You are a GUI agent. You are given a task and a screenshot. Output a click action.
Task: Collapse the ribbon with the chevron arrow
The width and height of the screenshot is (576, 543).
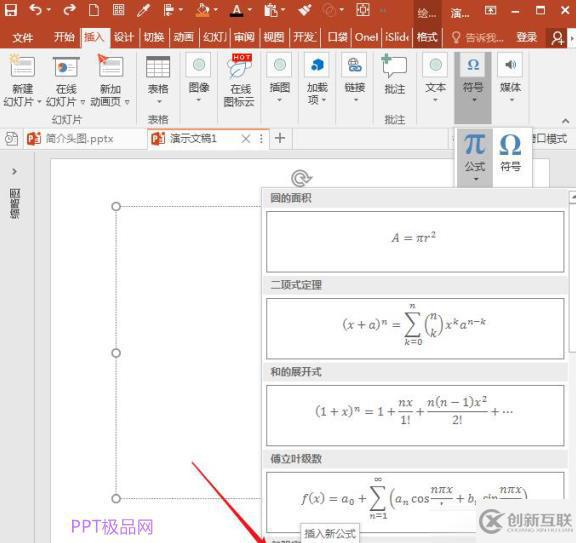click(x=566, y=121)
